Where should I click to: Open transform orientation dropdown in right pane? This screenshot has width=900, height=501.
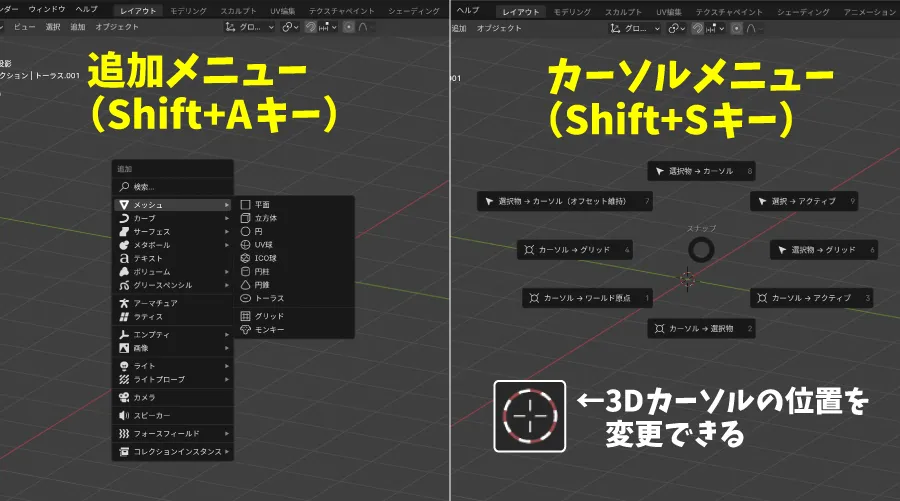point(634,28)
